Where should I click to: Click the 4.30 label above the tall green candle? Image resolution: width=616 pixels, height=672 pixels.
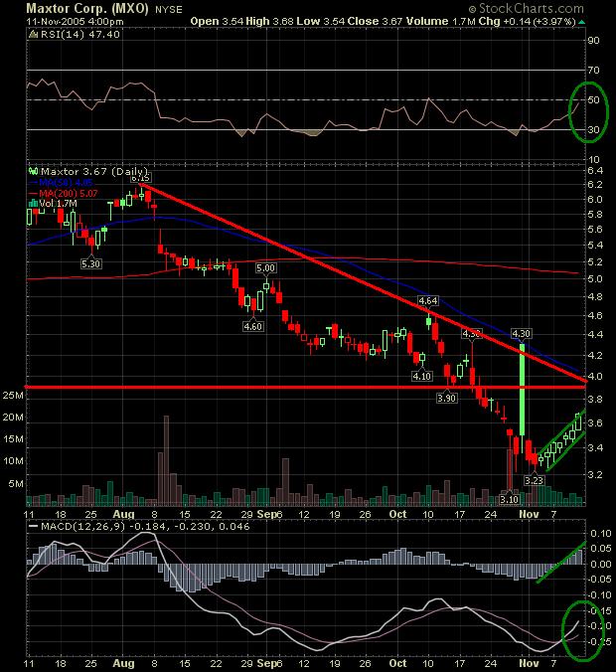coord(522,334)
